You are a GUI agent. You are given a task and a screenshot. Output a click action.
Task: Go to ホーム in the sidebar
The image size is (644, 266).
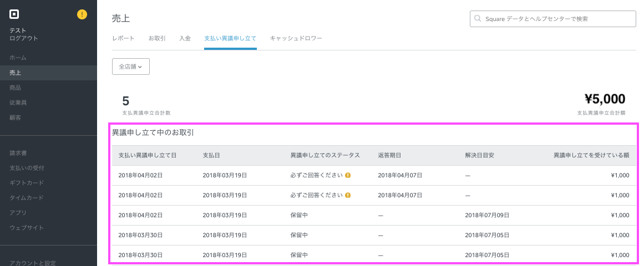coord(18,58)
